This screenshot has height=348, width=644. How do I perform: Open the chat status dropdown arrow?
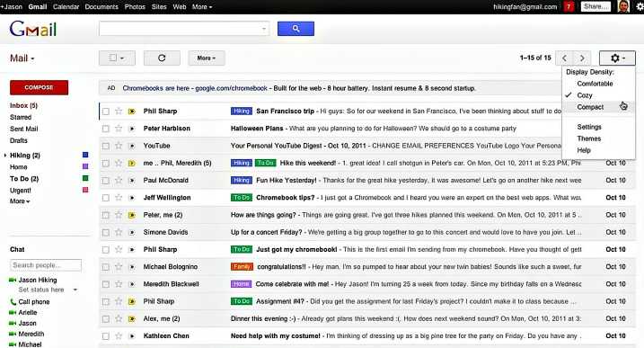(x=75, y=290)
